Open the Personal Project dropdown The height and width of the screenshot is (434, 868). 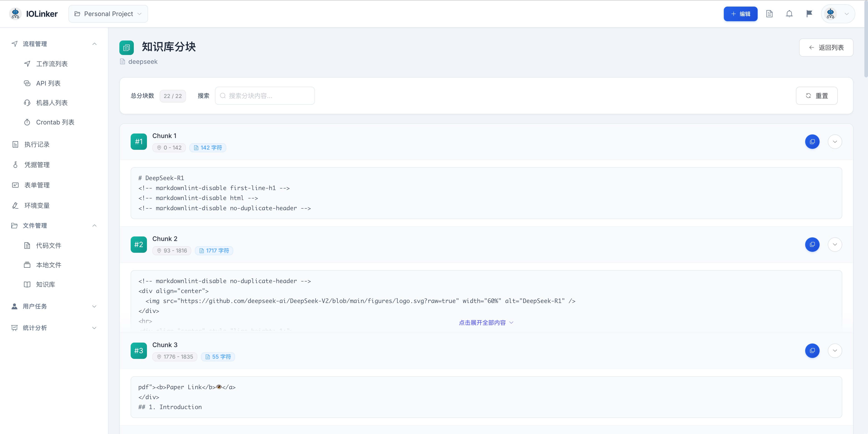pyautogui.click(x=108, y=14)
